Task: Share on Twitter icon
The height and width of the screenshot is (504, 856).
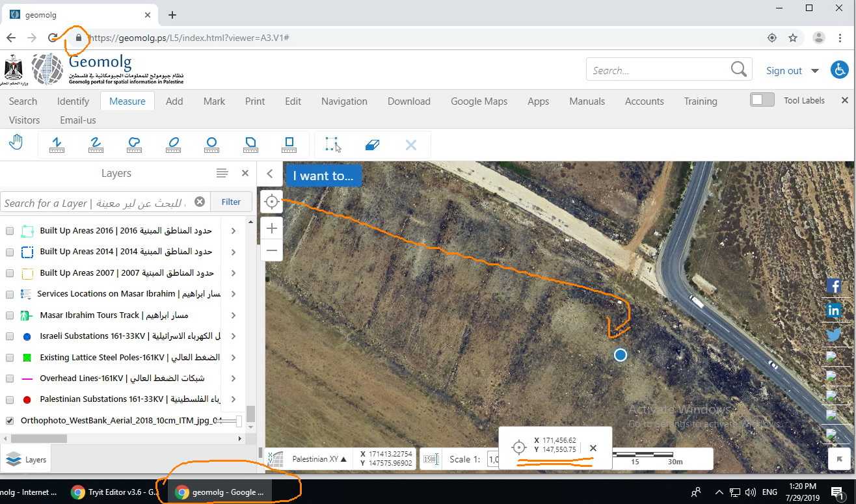Action: coord(834,335)
